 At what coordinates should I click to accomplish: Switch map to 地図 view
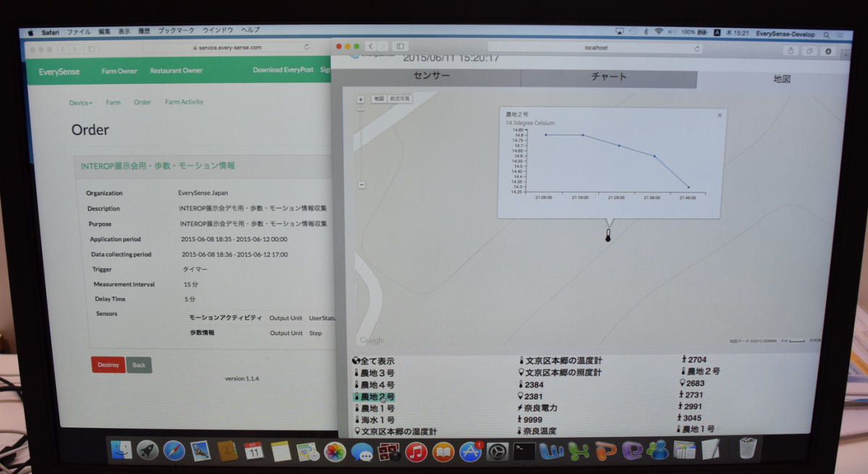click(379, 98)
